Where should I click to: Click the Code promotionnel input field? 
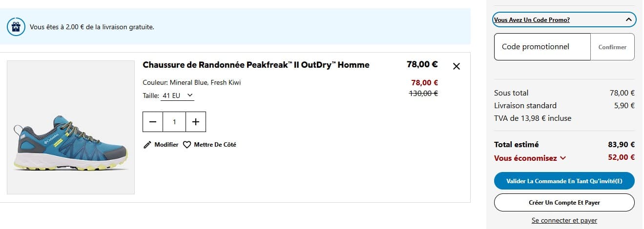pos(542,47)
